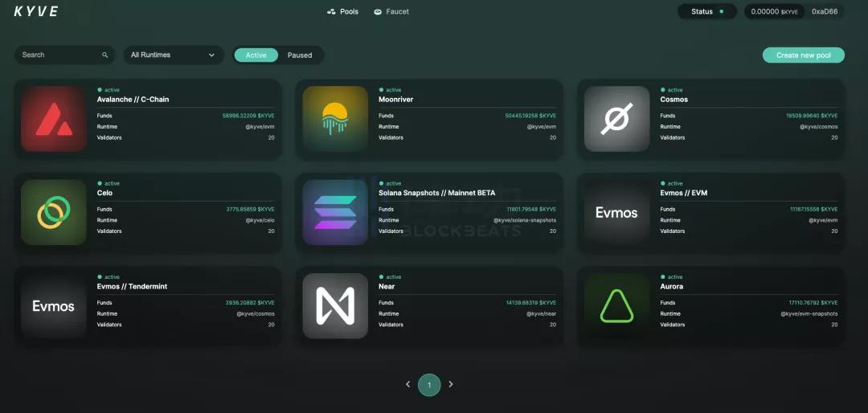This screenshot has width=868, height=413.
Task: Go to the next page arrow
Action: pyautogui.click(x=451, y=384)
